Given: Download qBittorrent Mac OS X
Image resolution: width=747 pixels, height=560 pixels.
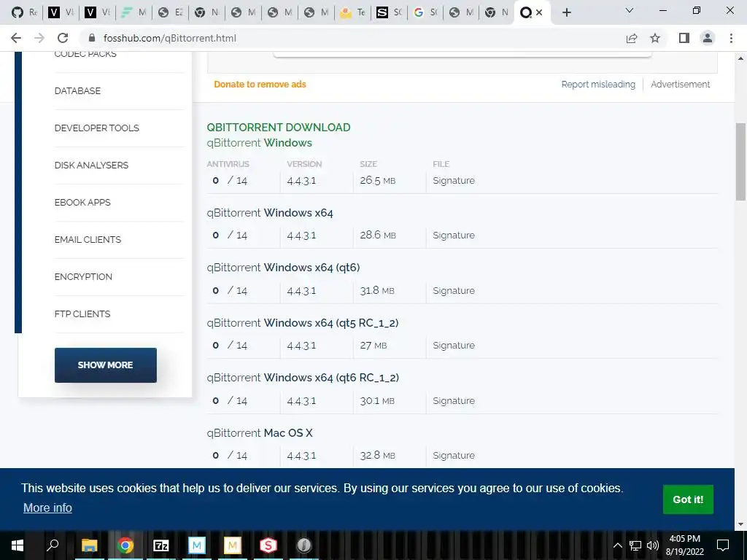Looking at the screenshot, I should [x=260, y=433].
